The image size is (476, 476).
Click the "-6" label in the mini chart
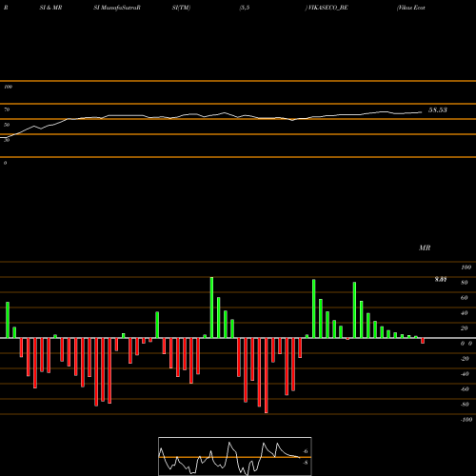[305, 451]
